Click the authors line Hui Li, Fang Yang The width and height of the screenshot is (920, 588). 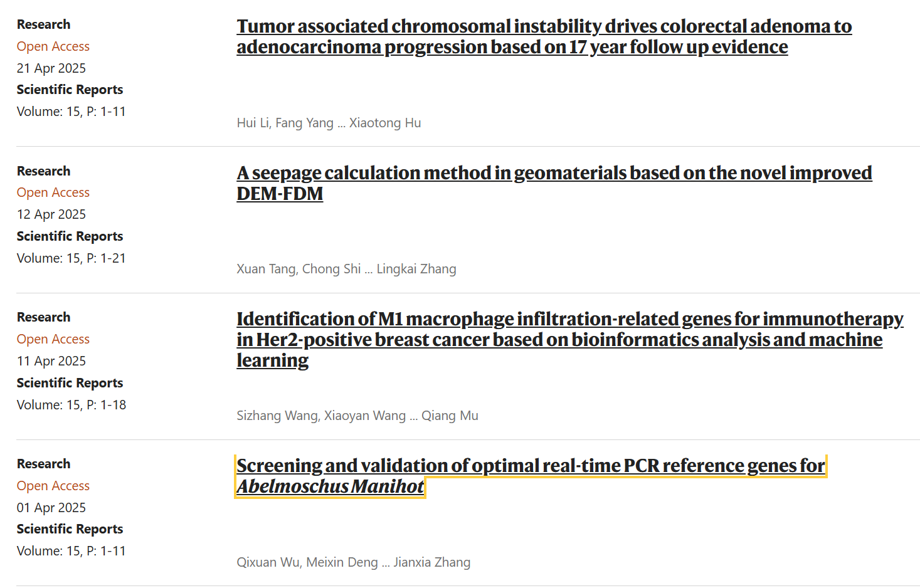[329, 123]
